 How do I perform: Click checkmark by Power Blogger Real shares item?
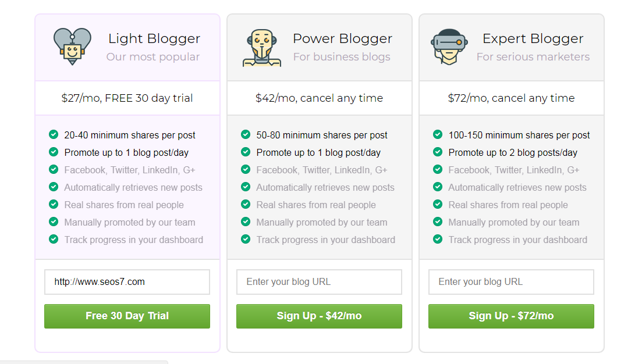point(246,204)
